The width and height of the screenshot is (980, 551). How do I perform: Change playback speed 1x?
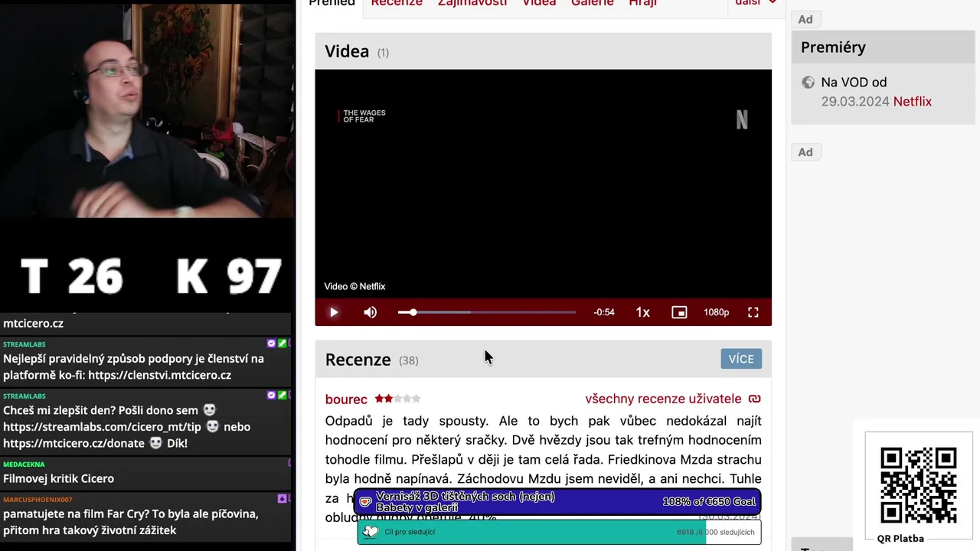(643, 312)
